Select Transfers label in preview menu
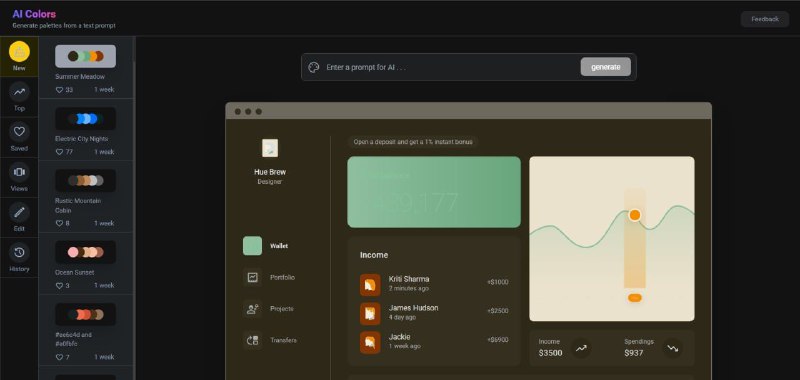Viewport: 800px width, 380px height. point(283,340)
